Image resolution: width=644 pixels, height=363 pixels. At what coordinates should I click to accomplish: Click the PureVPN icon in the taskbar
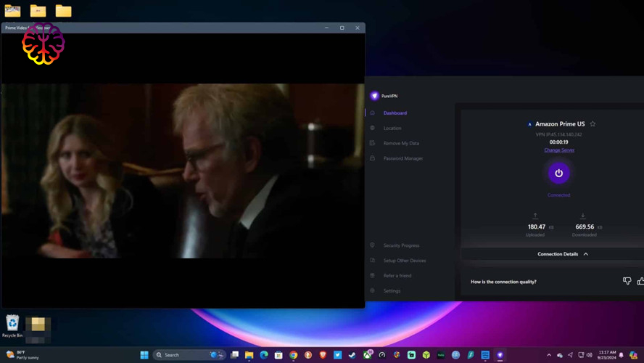point(500,355)
